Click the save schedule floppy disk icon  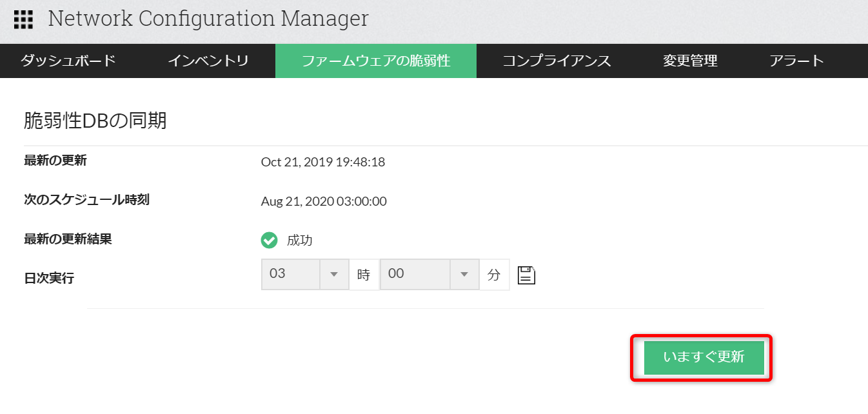[x=527, y=275]
